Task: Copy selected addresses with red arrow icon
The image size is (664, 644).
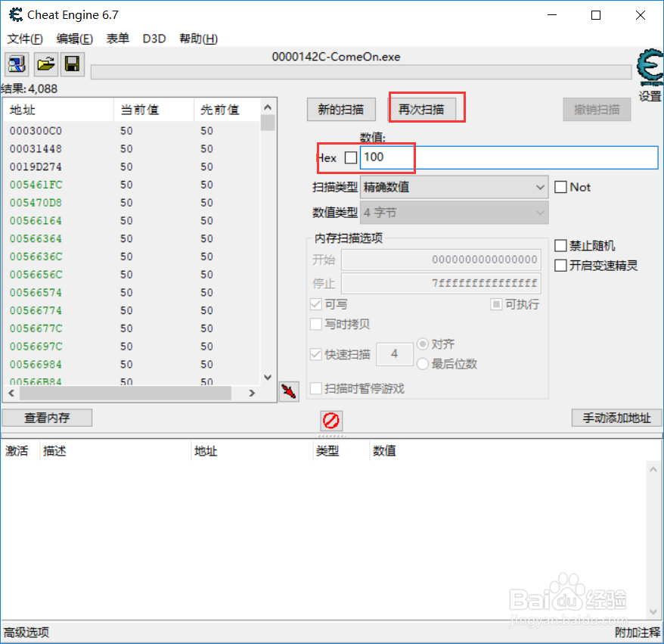Action: [x=289, y=391]
